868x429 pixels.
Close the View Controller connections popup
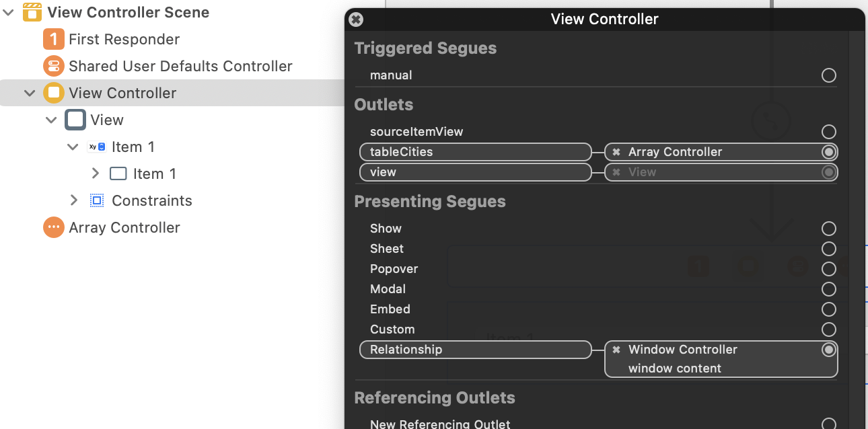click(357, 19)
